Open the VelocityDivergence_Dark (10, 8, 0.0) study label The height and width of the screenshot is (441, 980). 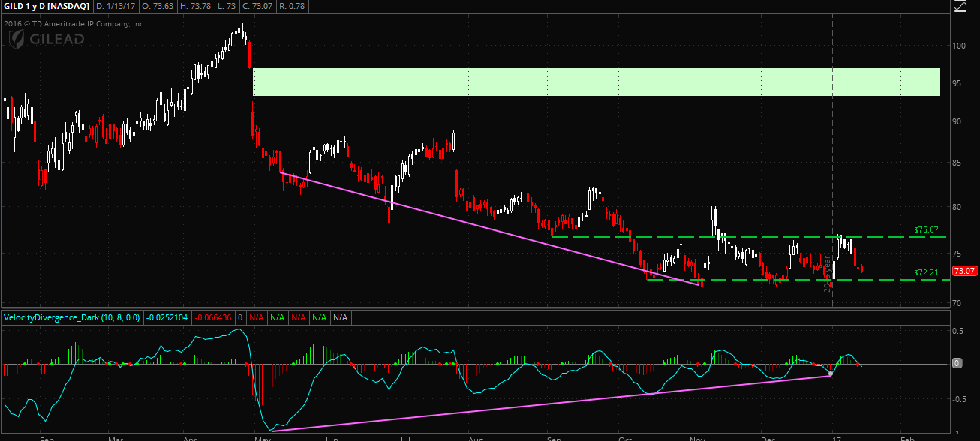[x=72, y=318]
